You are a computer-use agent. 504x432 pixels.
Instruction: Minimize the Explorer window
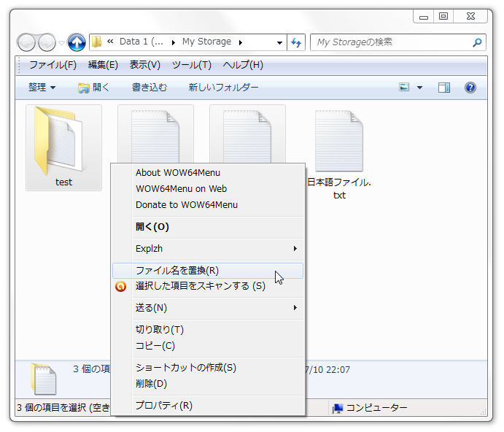coord(424,16)
